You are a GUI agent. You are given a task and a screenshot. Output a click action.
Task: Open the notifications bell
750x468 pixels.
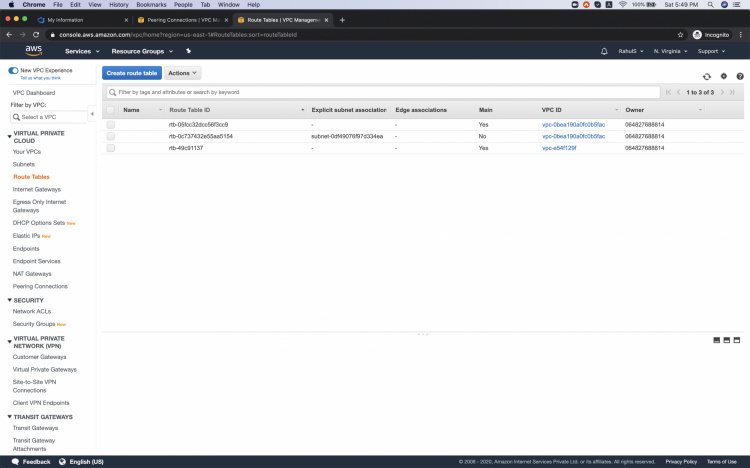coord(604,51)
